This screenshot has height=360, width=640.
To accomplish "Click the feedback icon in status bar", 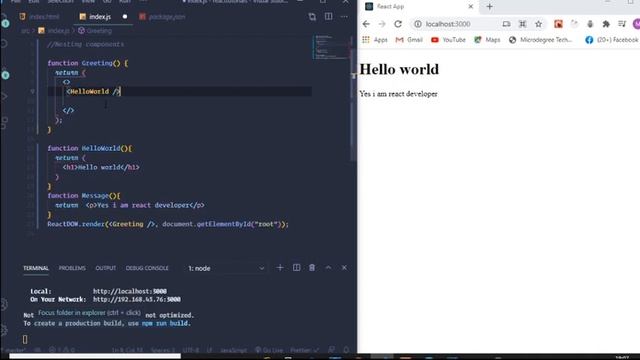I will pyautogui.click(x=331, y=350).
